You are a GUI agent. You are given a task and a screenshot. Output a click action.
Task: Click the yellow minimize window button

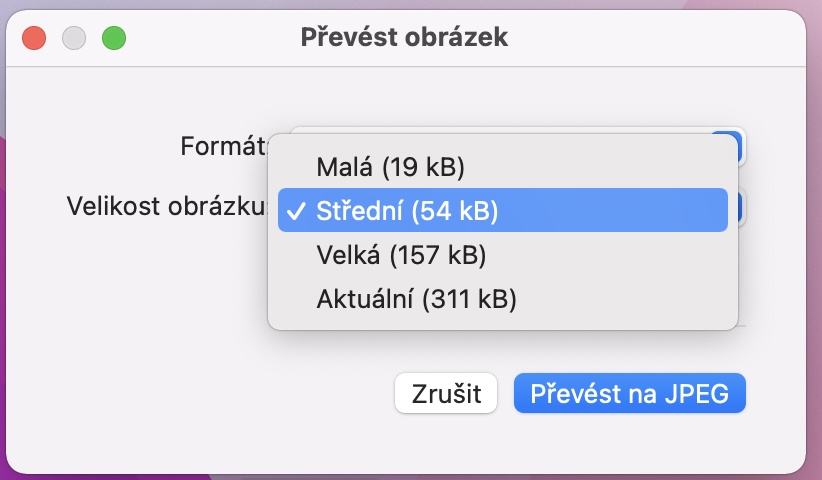click(75, 38)
